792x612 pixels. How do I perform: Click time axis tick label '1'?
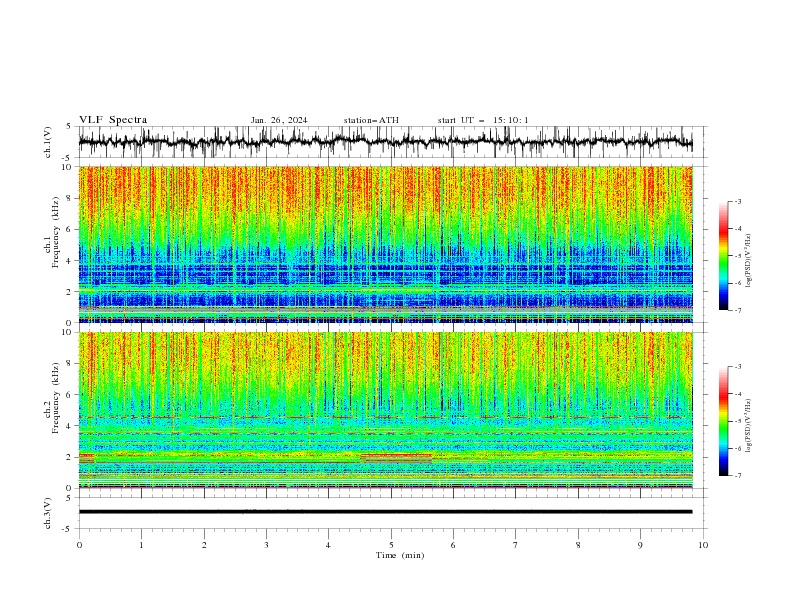click(x=141, y=545)
